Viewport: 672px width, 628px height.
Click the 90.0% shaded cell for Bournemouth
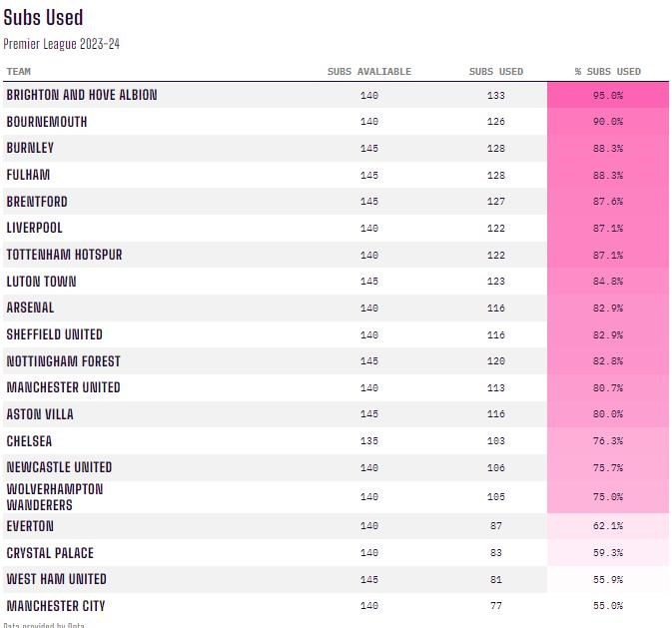click(607, 122)
